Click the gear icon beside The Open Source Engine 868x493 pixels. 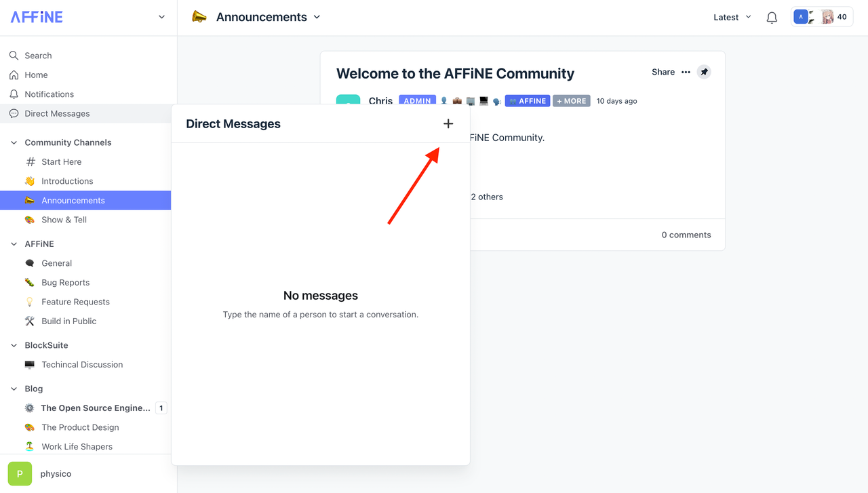pos(30,408)
